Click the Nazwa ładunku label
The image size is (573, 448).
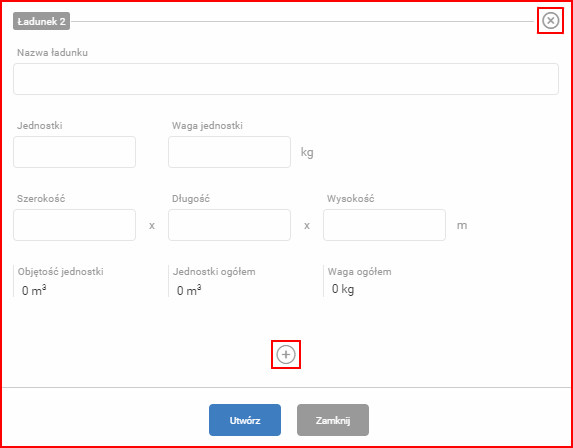coord(52,53)
